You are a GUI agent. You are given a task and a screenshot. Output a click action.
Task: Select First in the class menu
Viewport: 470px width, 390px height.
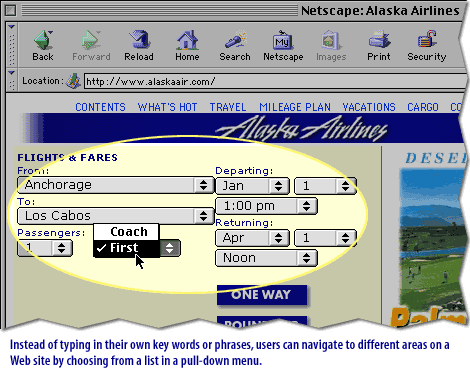(x=126, y=248)
